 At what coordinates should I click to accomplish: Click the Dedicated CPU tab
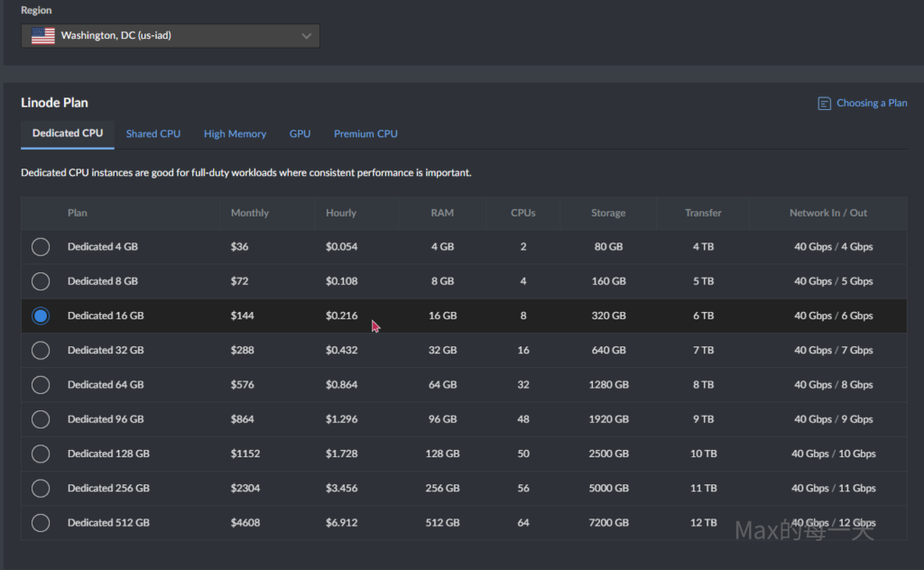(x=68, y=133)
